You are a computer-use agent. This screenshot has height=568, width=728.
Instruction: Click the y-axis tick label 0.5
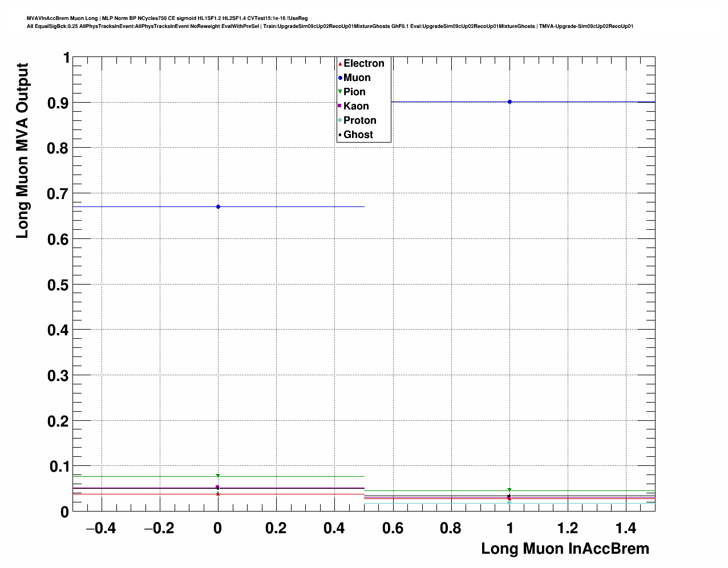coord(58,285)
